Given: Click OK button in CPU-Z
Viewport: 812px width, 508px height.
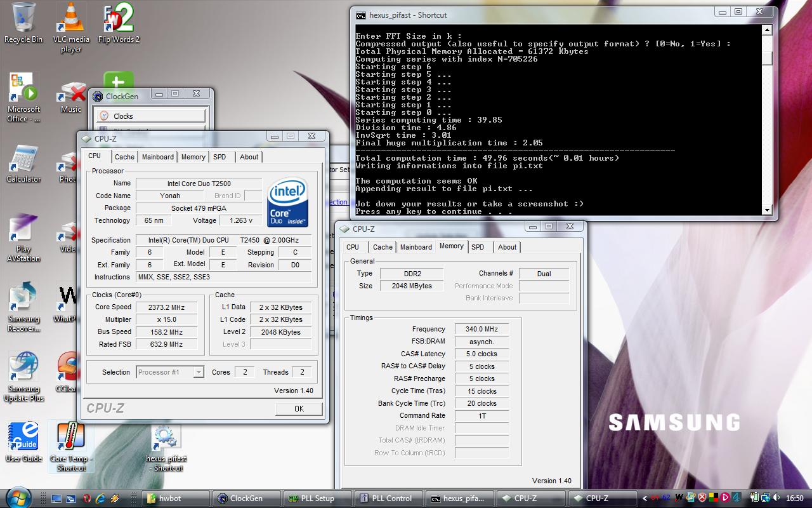Looking at the screenshot, I should point(299,409).
